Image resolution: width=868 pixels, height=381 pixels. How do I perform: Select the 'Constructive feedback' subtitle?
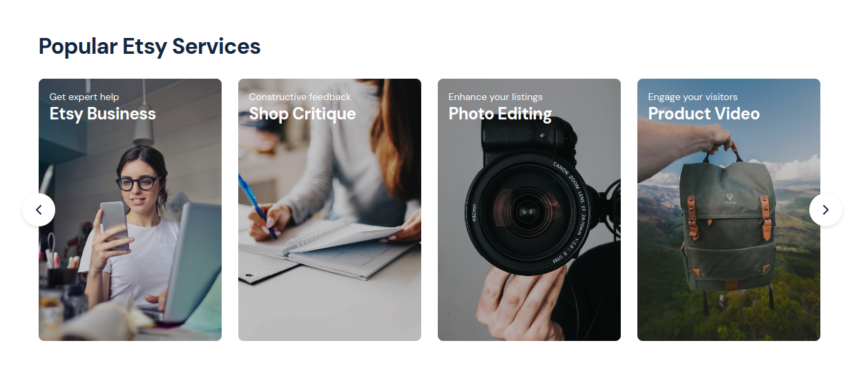tap(300, 97)
